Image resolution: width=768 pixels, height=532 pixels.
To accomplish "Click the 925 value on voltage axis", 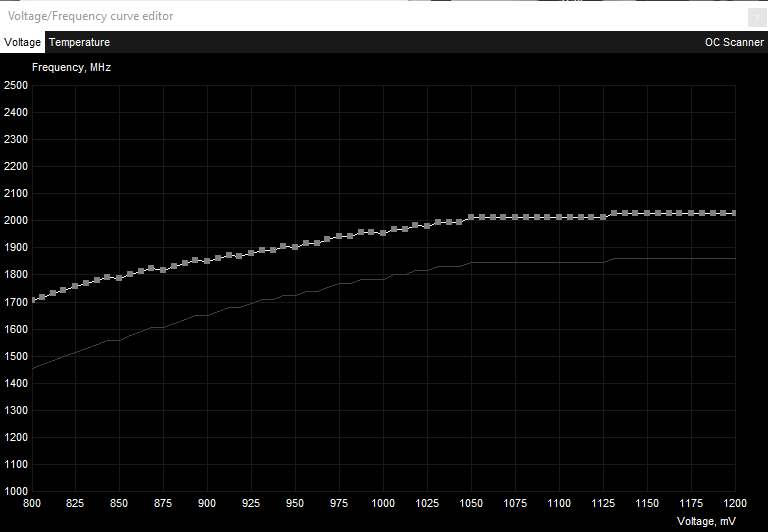I will (x=251, y=504).
